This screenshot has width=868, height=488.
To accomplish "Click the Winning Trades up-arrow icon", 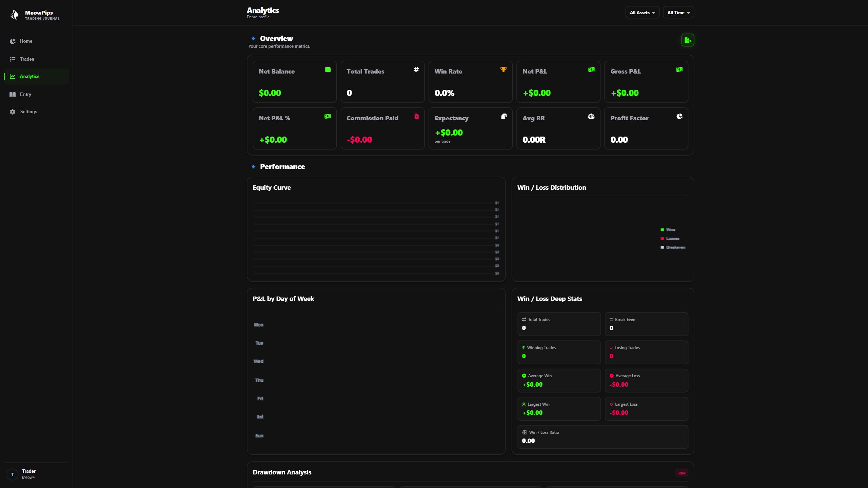I will (x=524, y=347).
